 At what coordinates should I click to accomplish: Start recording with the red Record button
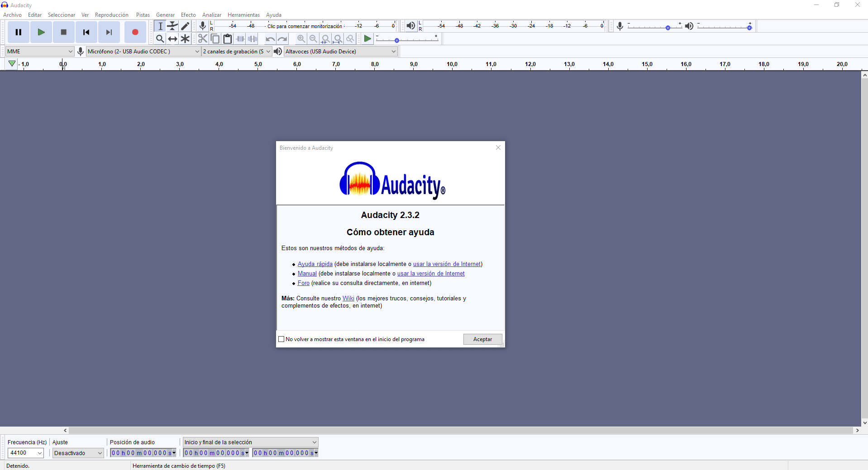(x=135, y=32)
